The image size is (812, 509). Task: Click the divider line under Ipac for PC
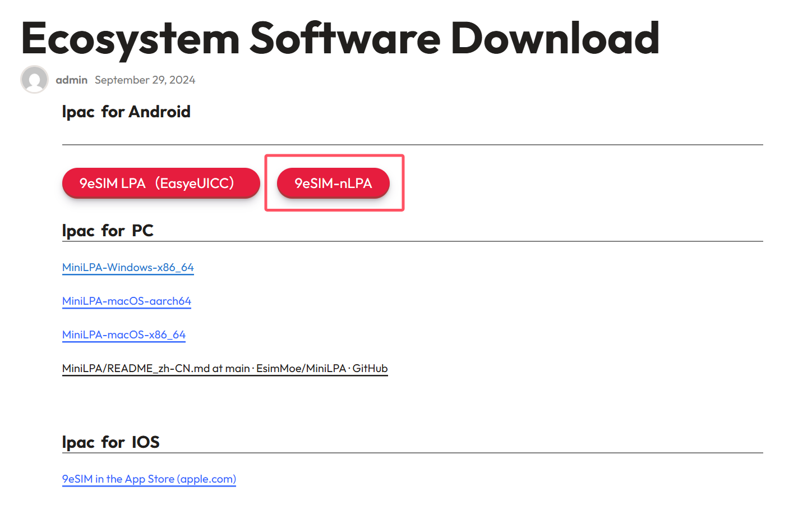pos(412,241)
